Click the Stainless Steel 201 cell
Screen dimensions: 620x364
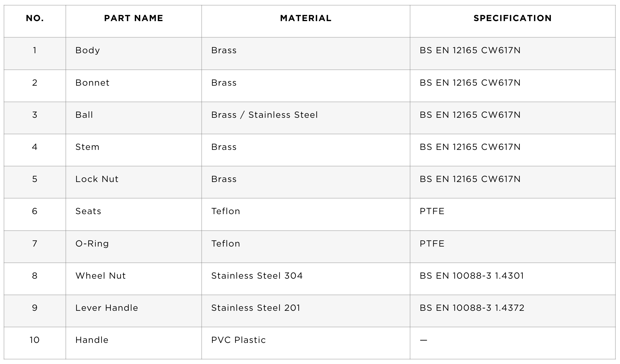tap(306, 311)
